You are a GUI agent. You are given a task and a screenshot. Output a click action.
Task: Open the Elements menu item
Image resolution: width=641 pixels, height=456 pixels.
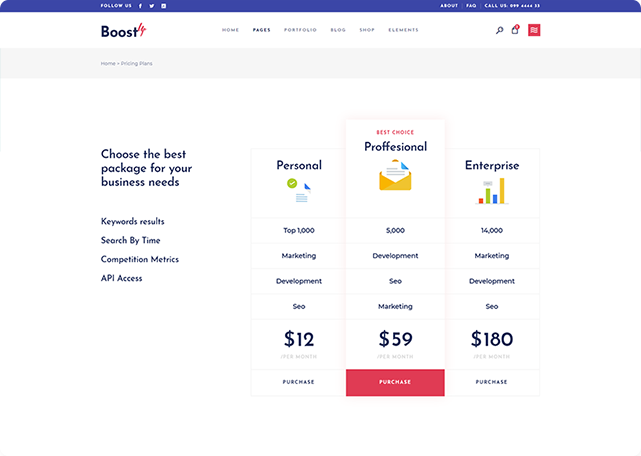[x=403, y=30]
